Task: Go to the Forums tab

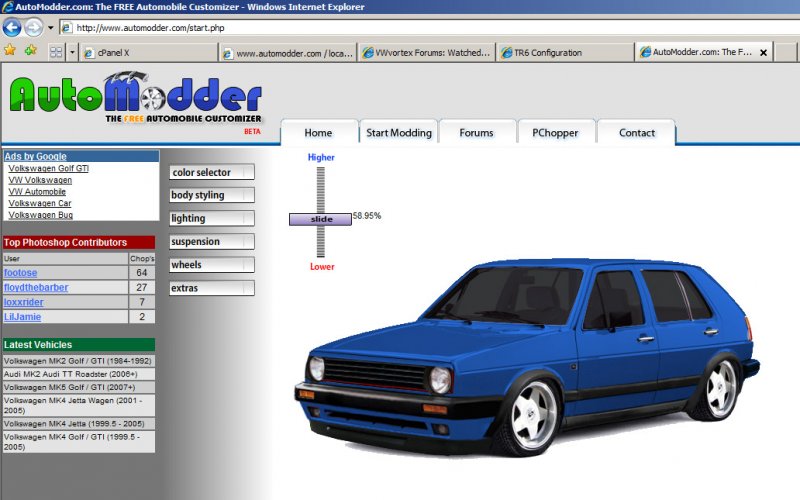Action: 476,133
